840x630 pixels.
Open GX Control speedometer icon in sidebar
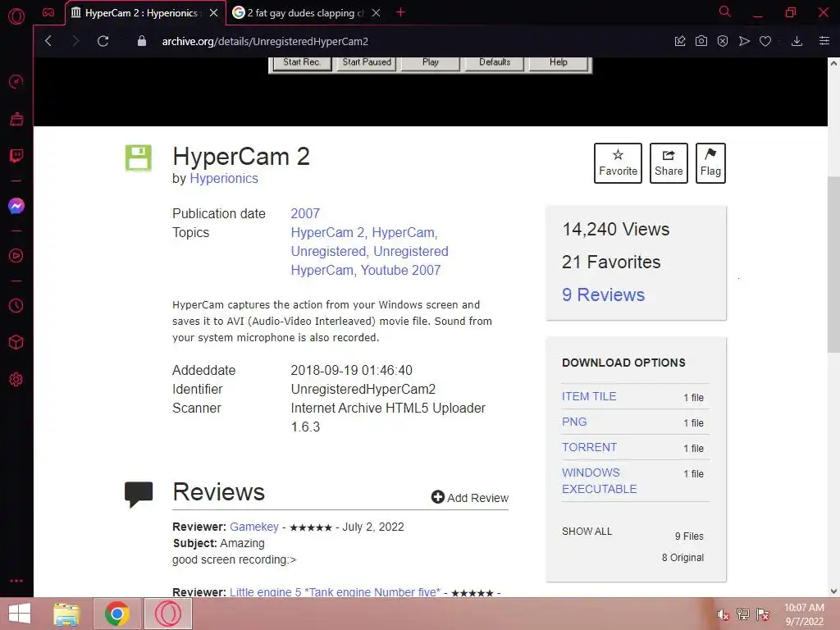coord(16,81)
